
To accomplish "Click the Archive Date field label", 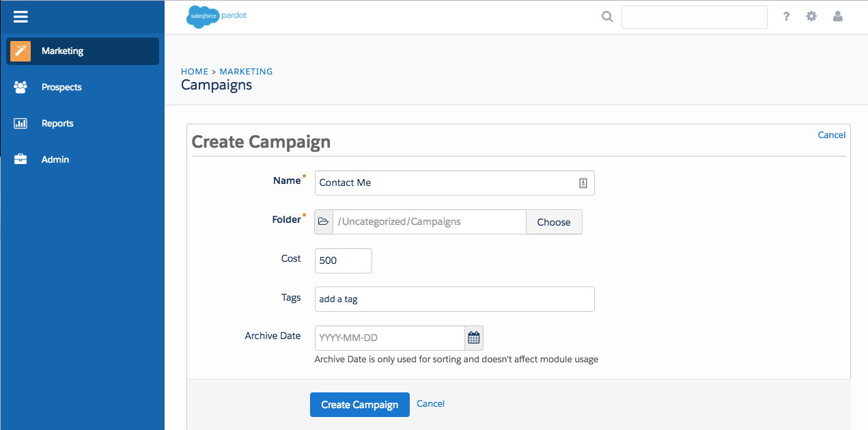I will (273, 336).
